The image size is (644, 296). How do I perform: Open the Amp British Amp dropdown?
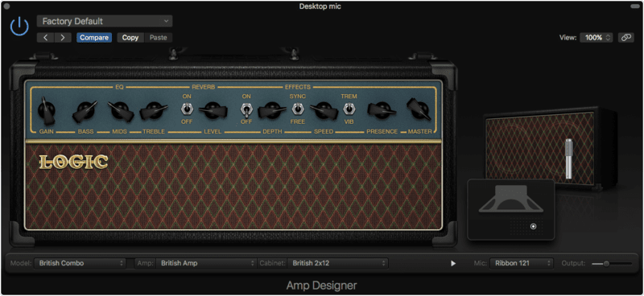[x=206, y=263]
